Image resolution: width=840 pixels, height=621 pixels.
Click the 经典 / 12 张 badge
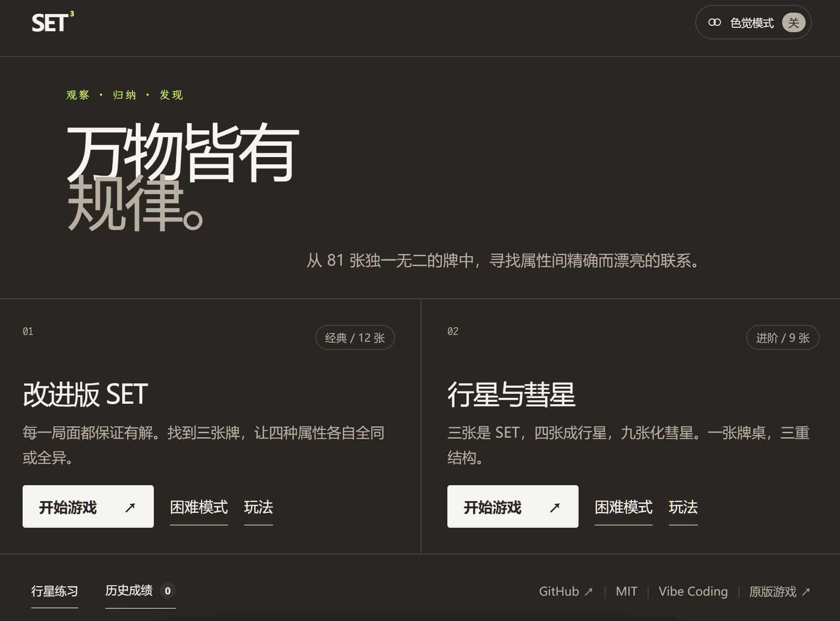pyautogui.click(x=355, y=338)
